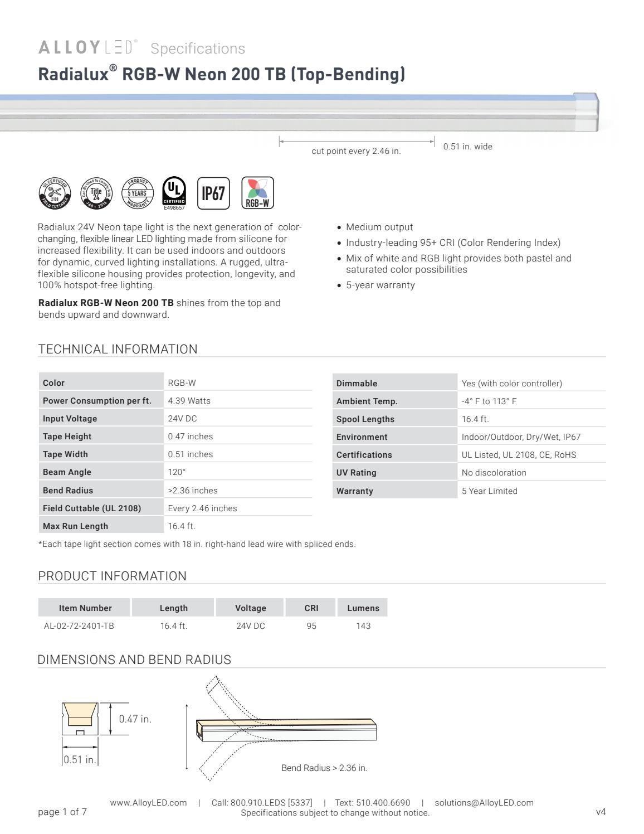Viewport: 644px width, 834px height.
Task: Click the PRODUCT INFORMATION heading
Action: click(x=112, y=576)
